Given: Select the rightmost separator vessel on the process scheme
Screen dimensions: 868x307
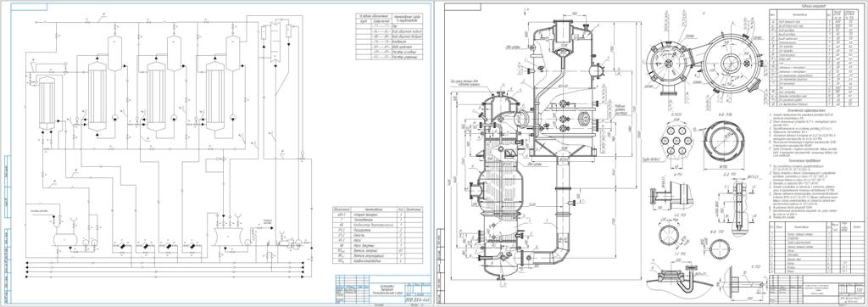Looking at the screenshot, I should pyautogui.click(x=233, y=53).
